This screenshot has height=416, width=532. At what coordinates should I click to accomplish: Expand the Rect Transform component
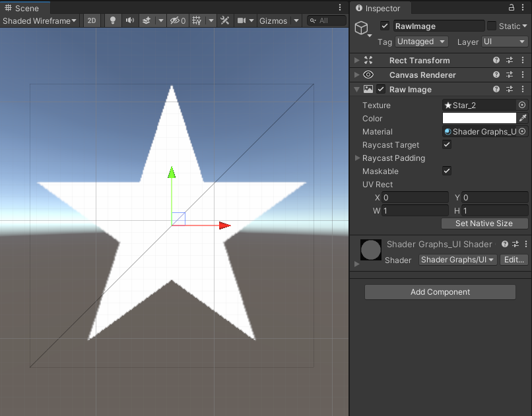356,60
